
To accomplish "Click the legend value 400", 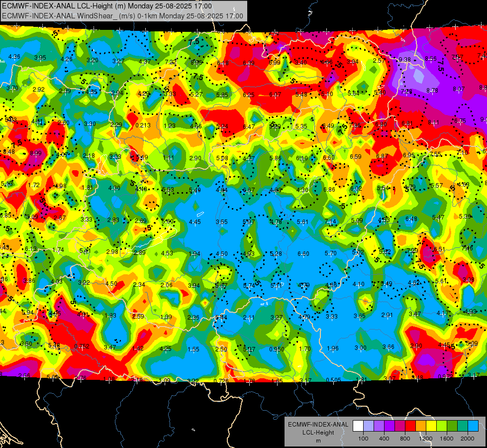I will (384, 439).
